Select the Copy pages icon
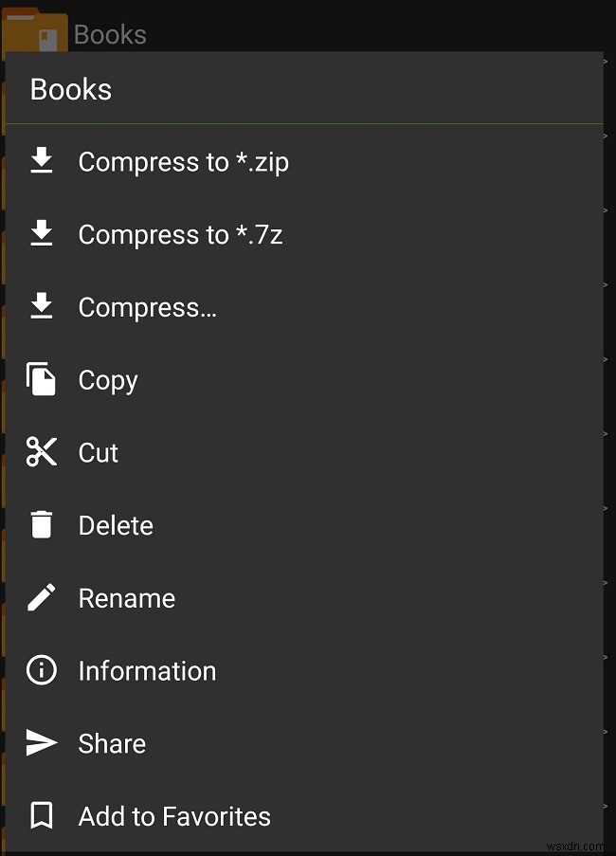This screenshot has width=616, height=856. pos(41,379)
